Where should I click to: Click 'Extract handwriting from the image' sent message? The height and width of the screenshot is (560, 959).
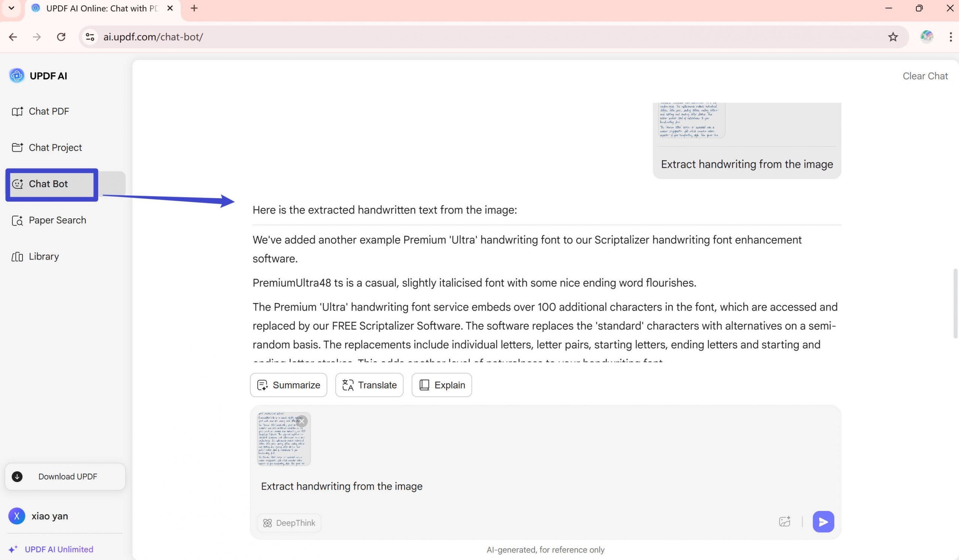(746, 164)
